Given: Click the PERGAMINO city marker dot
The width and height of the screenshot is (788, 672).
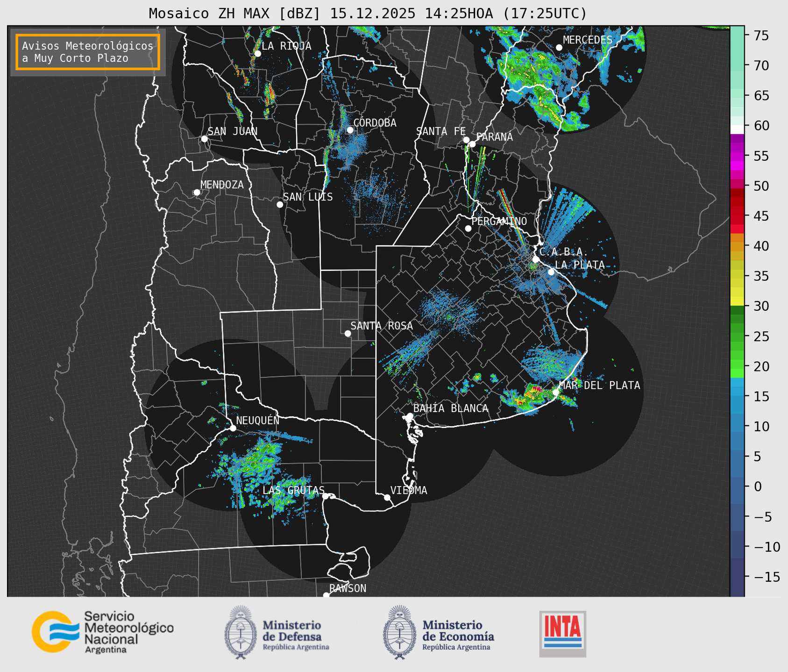Looking at the screenshot, I should pos(468,229).
